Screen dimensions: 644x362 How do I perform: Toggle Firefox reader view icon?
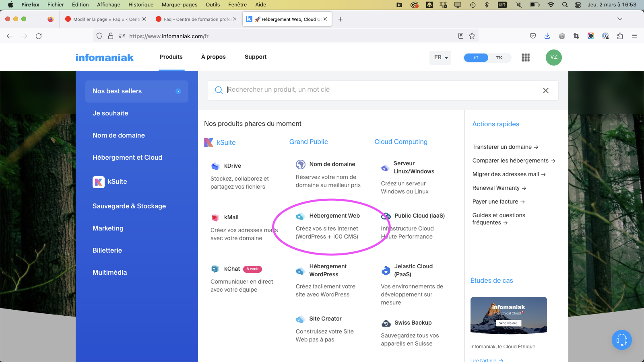pos(461,36)
